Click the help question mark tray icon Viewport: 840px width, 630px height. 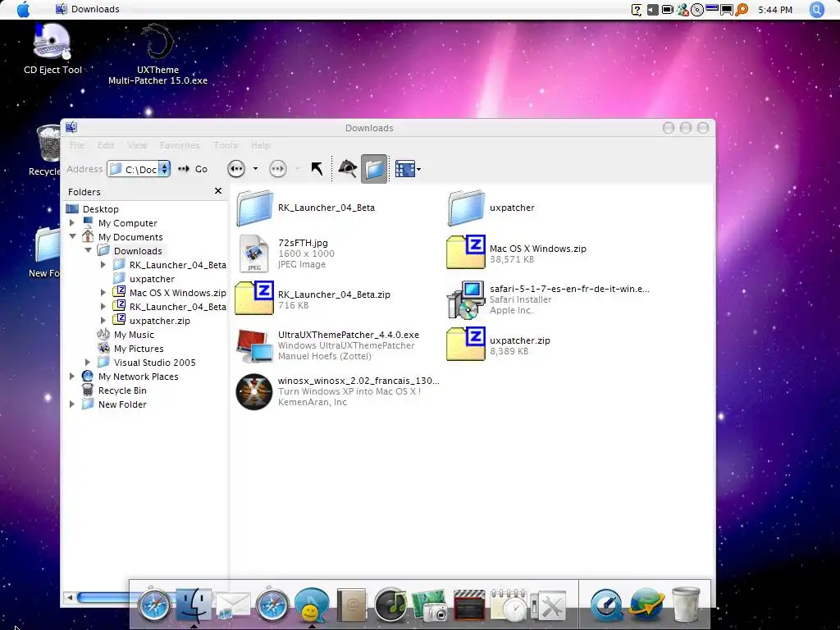point(637,10)
